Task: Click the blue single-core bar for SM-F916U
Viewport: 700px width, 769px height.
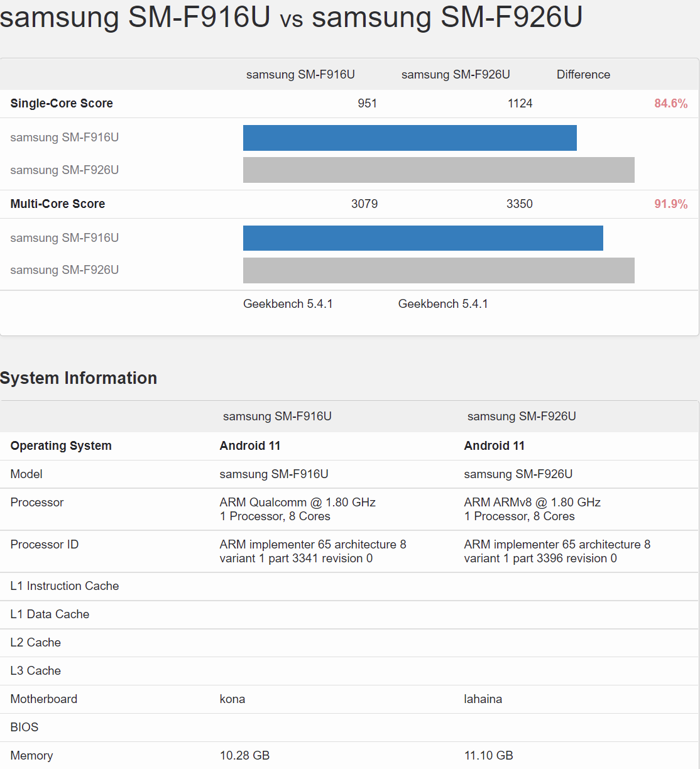Action: [x=410, y=138]
